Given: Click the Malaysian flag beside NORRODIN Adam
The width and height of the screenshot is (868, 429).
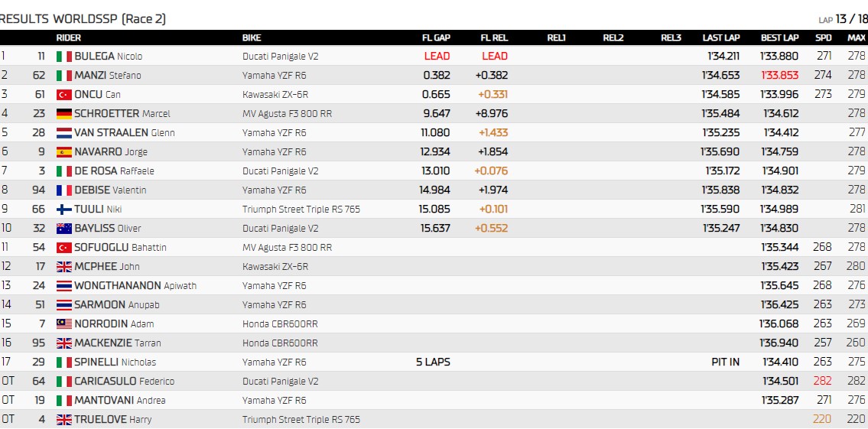Looking at the screenshot, I should point(63,323).
